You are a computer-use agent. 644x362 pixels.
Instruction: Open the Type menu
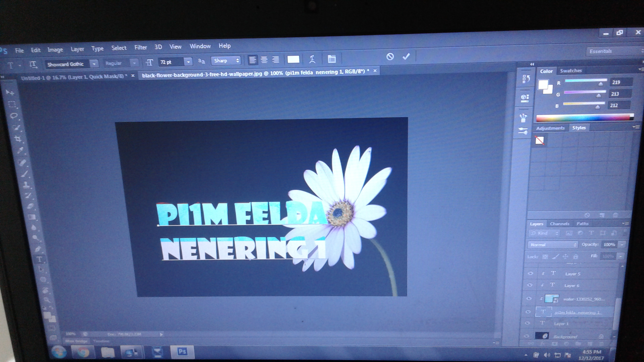click(97, 49)
